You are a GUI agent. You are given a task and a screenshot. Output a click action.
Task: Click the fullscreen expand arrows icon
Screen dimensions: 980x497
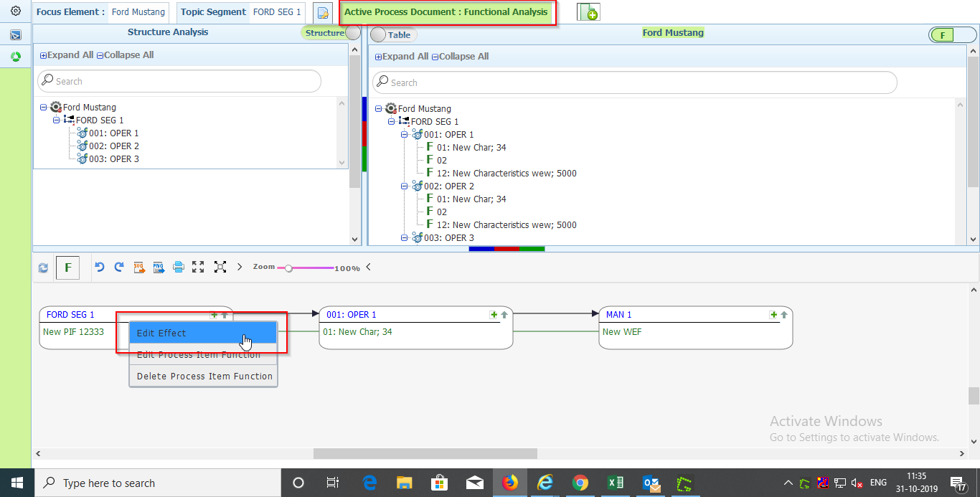pos(198,267)
